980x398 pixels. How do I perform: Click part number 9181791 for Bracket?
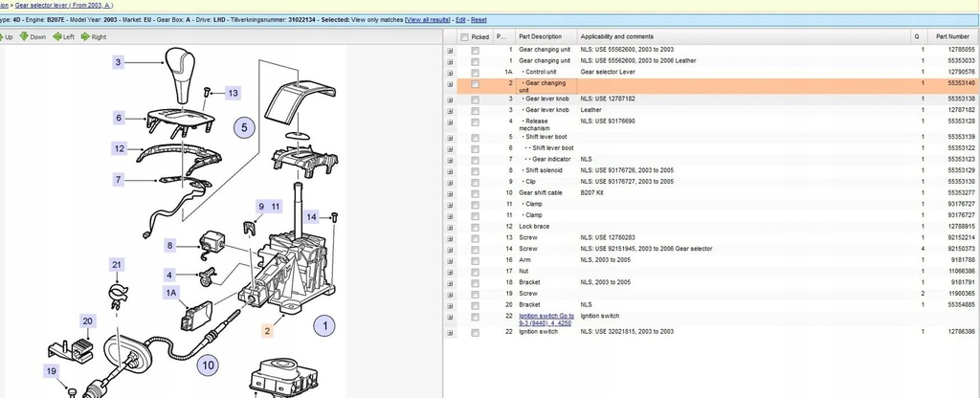click(963, 282)
